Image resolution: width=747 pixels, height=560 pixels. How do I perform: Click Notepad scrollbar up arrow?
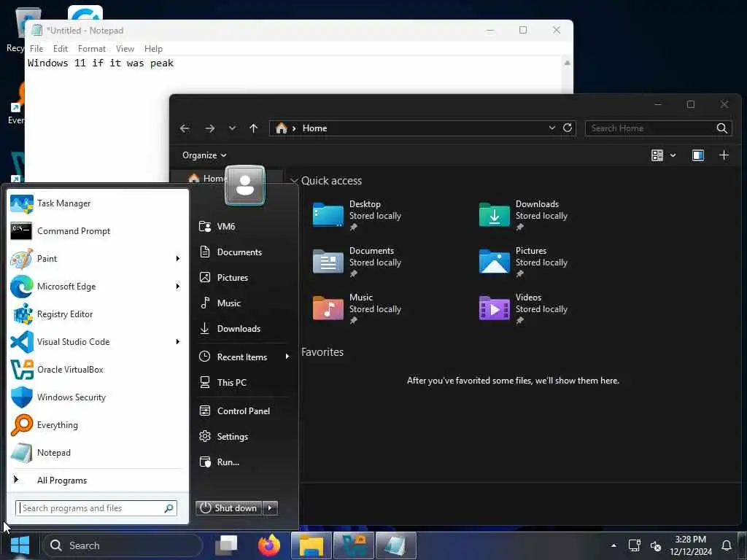point(567,63)
